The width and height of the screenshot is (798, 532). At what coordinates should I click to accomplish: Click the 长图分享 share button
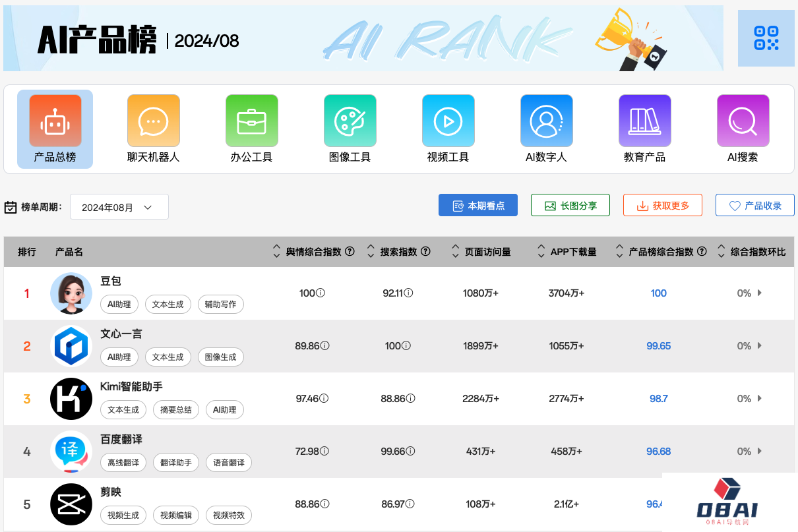tap(570, 205)
